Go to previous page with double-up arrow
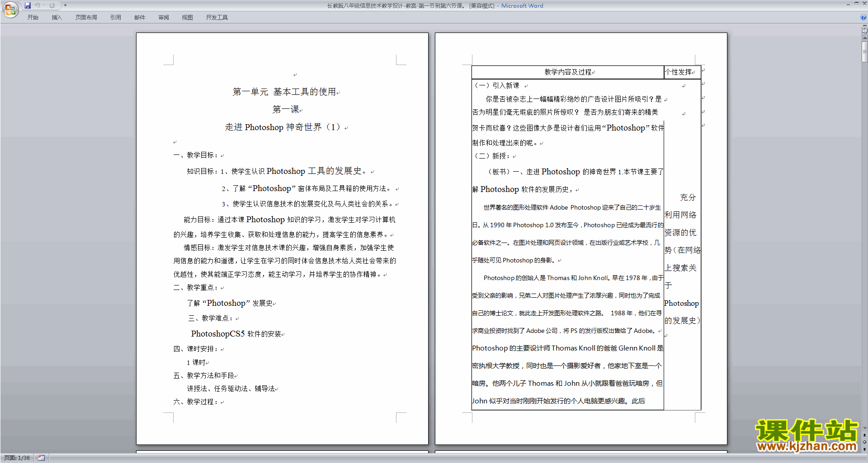 point(864,435)
